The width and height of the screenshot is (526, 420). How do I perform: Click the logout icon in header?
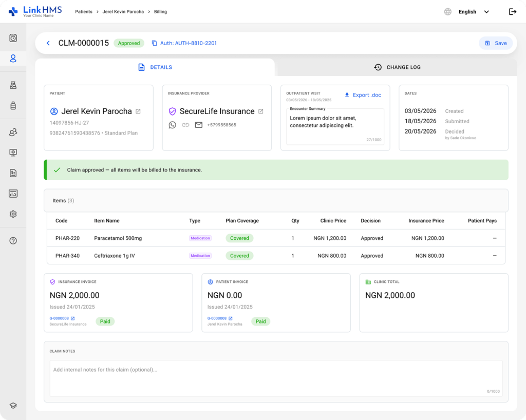[513, 12]
